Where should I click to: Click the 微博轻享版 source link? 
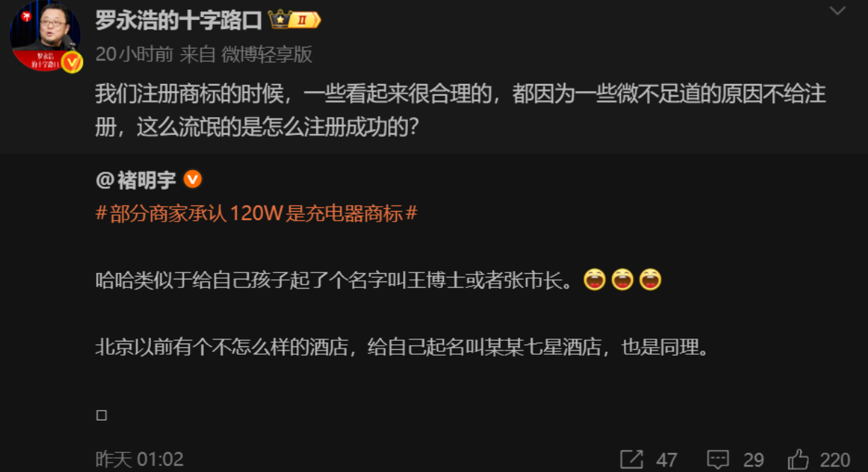(267, 55)
